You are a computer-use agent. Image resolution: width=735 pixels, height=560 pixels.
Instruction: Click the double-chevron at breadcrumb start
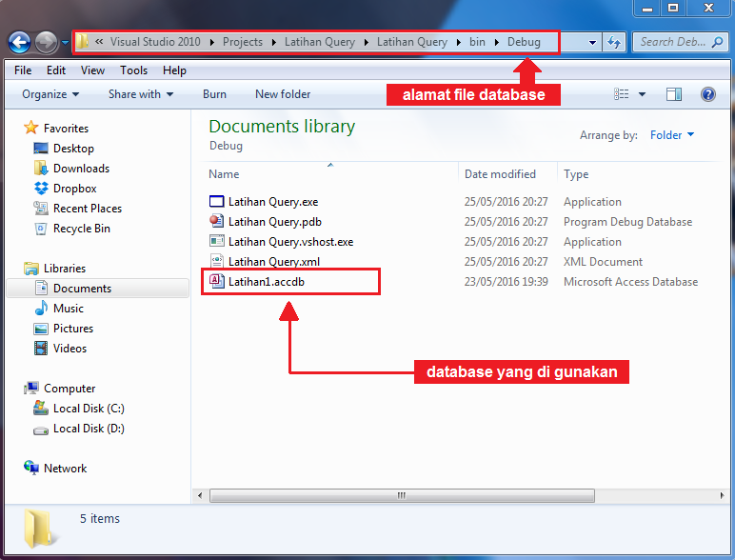[99, 42]
